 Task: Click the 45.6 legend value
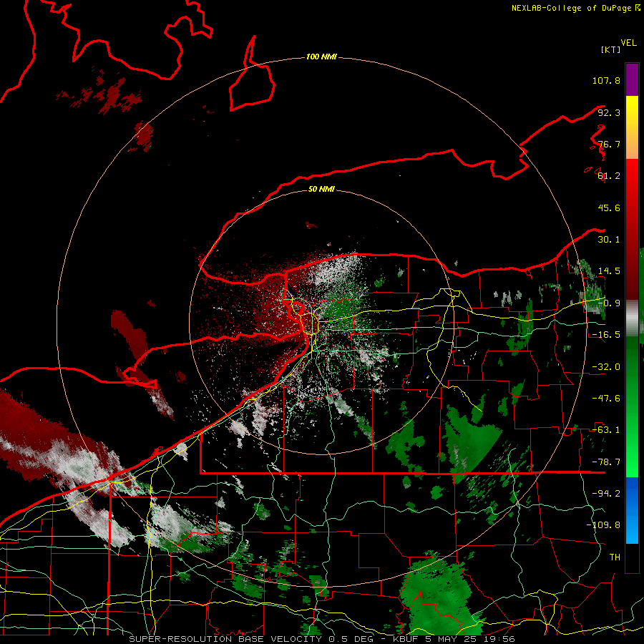[609, 208]
